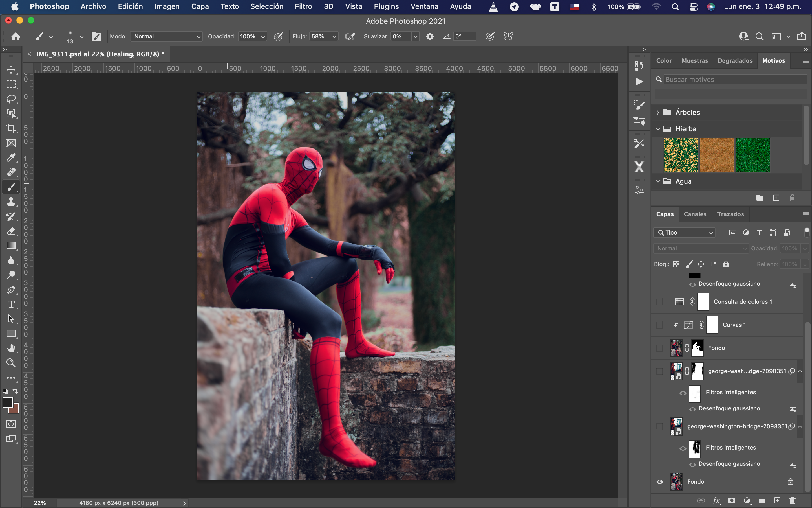The height and width of the screenshot is (508, 812).
Task: Switch to the Degradados tab
Action: [x=735, y=60]
